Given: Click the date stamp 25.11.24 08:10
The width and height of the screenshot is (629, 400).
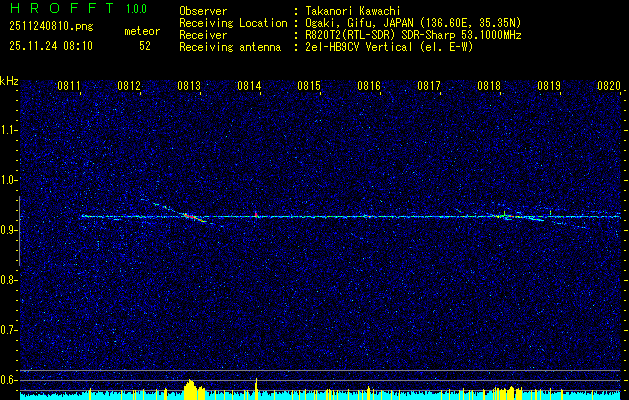Looking at the screenshot, I should click(x=51, y=46).
